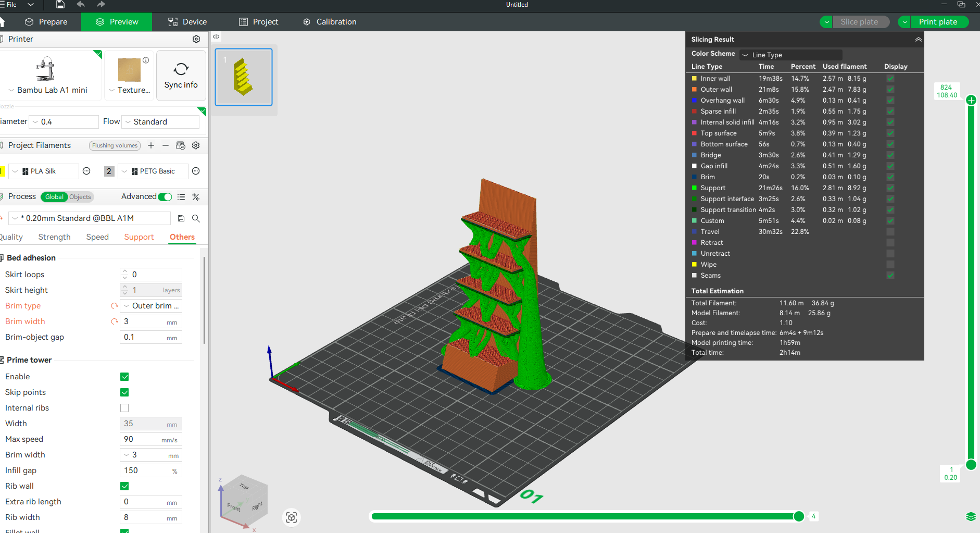
Task: Switch to the Prepare tab
Action: click(x=46, y=22)
